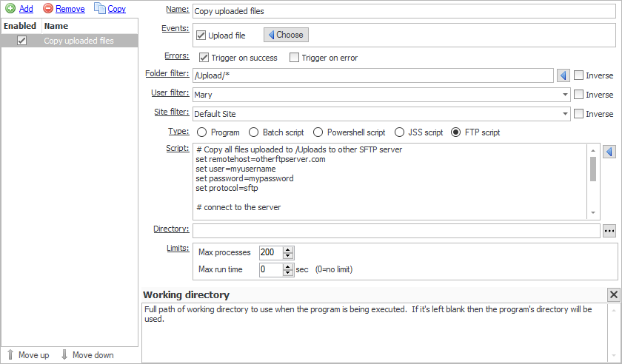The image size is (622, 364).
Task: Browse for directory with ellipsis button
Action: [x=610, y=231]
